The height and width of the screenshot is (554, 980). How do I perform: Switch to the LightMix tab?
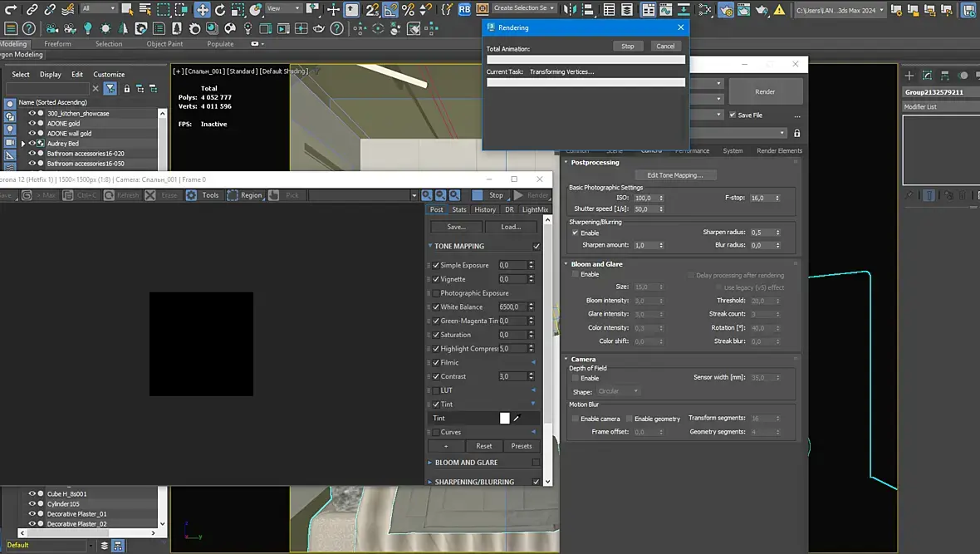click(535, 209)
